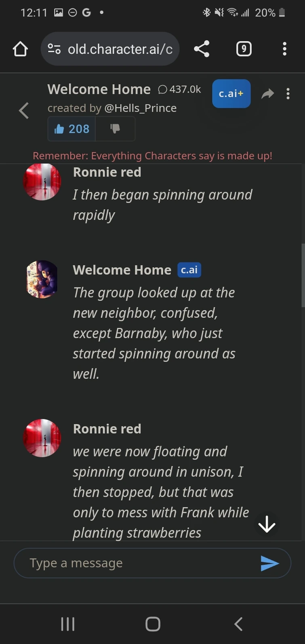
Task: Open creator profile @Hells_Prince
Action: pos(140,108)
